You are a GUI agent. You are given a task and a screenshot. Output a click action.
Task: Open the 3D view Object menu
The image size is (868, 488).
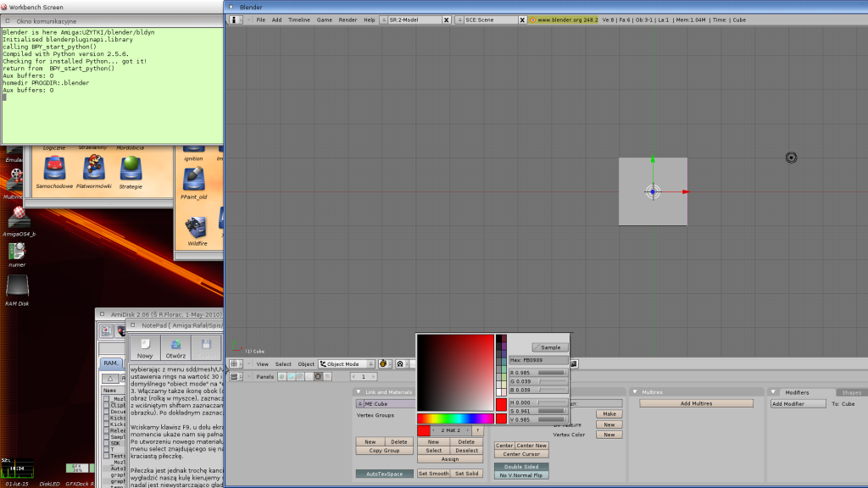pyautogui.click(x=306, y=364)
